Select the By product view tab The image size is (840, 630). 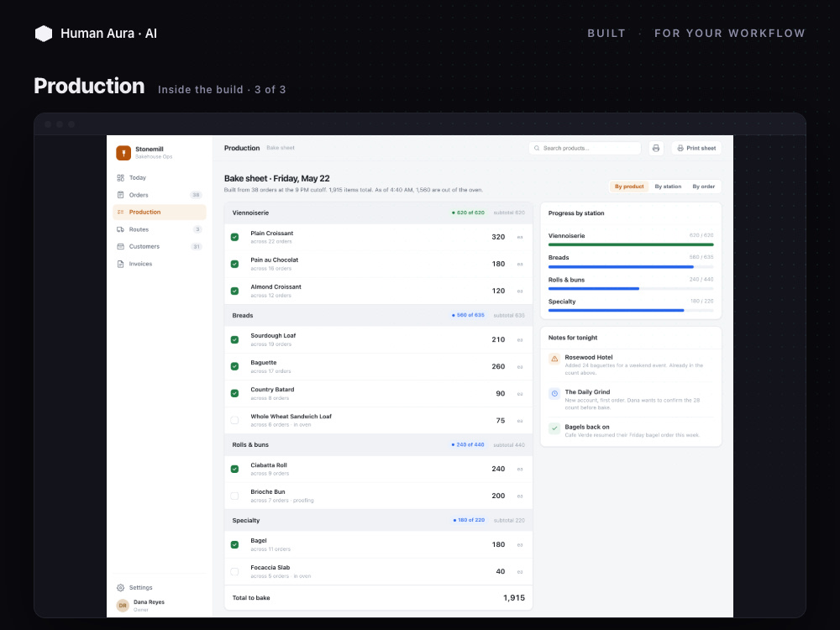629,186
